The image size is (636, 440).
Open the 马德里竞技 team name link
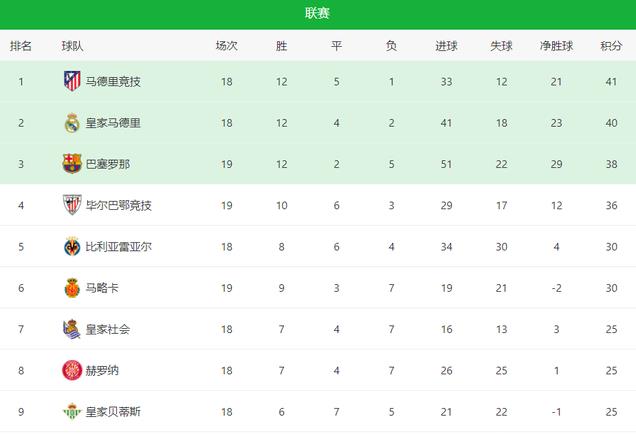tap(113, 82)
